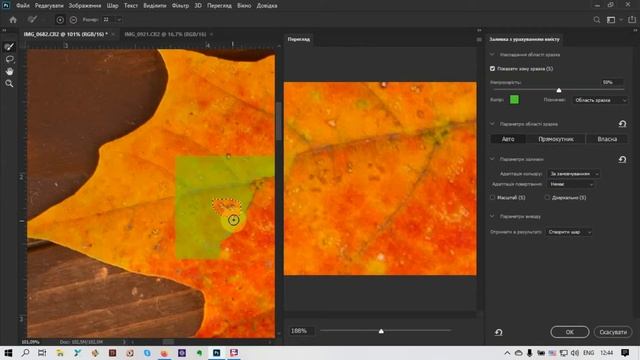Open Windows taskbar search
This screenshot has height=360, width=640.
[x=25, y=353]
